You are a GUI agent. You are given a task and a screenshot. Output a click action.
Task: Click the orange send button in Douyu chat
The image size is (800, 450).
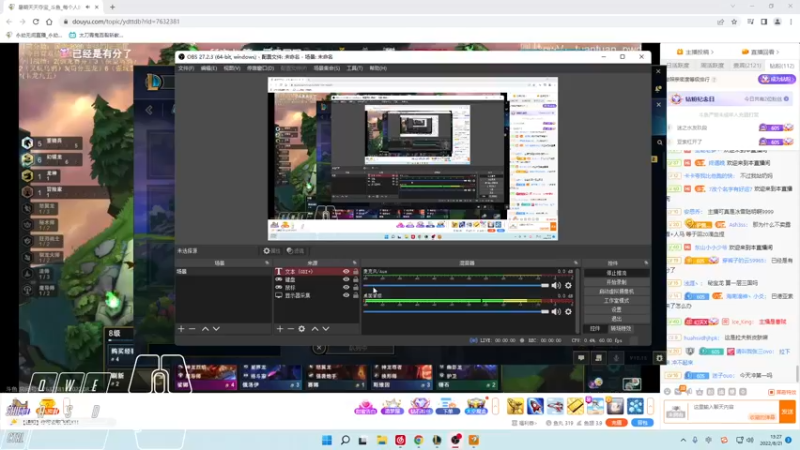click(x=787, y=411)
